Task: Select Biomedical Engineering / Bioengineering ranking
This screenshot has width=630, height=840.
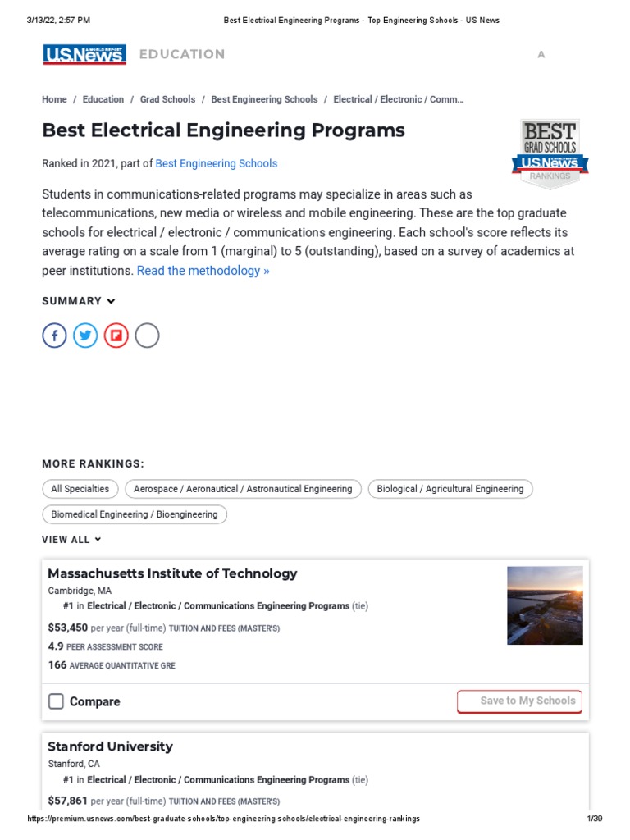Action: point(135,514)
